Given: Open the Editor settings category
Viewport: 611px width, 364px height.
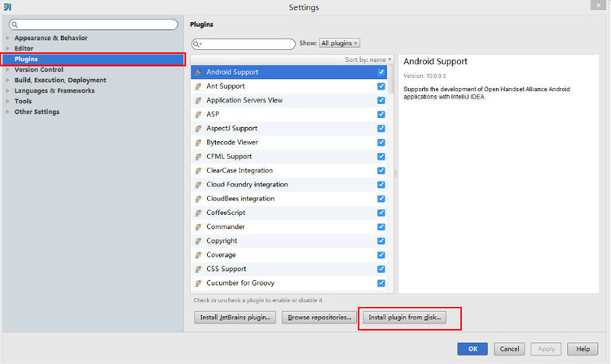Looking at the screenshot, I should (x=24, y=48).
